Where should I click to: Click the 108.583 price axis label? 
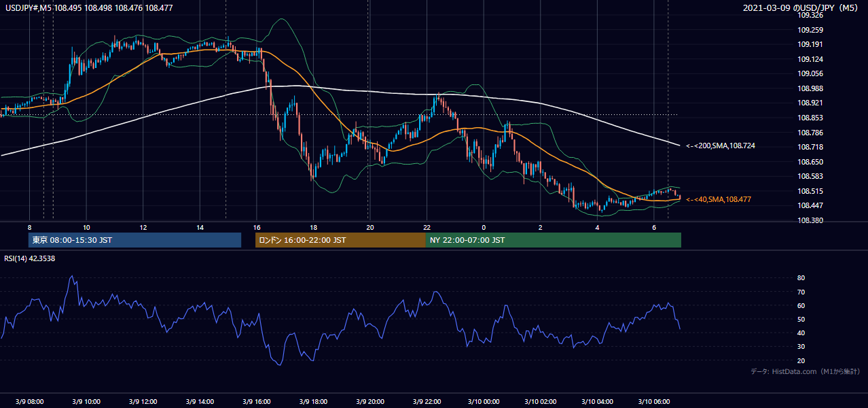[x=810, y=176]
